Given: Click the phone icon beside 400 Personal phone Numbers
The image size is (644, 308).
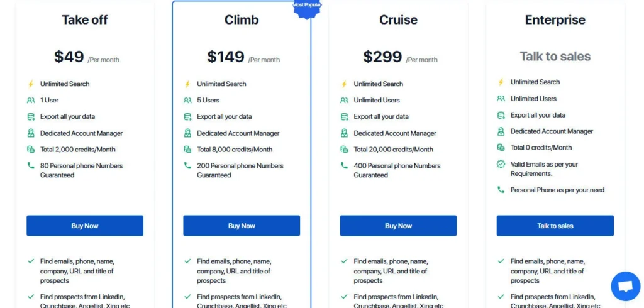Looking at the screenshot, I should (344, 166).
